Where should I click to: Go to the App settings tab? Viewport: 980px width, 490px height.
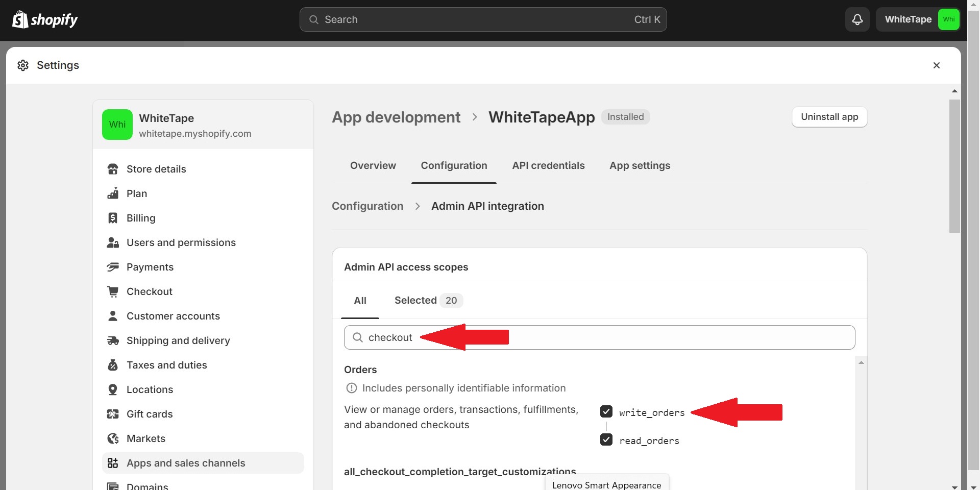(640, 165)
